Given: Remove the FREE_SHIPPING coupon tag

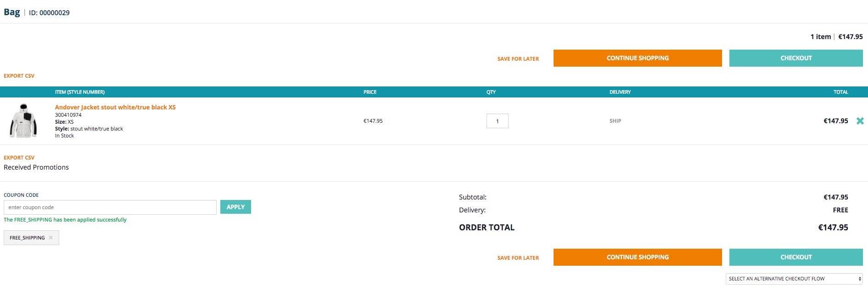Looking at the screenshot, I should [50, 238].
